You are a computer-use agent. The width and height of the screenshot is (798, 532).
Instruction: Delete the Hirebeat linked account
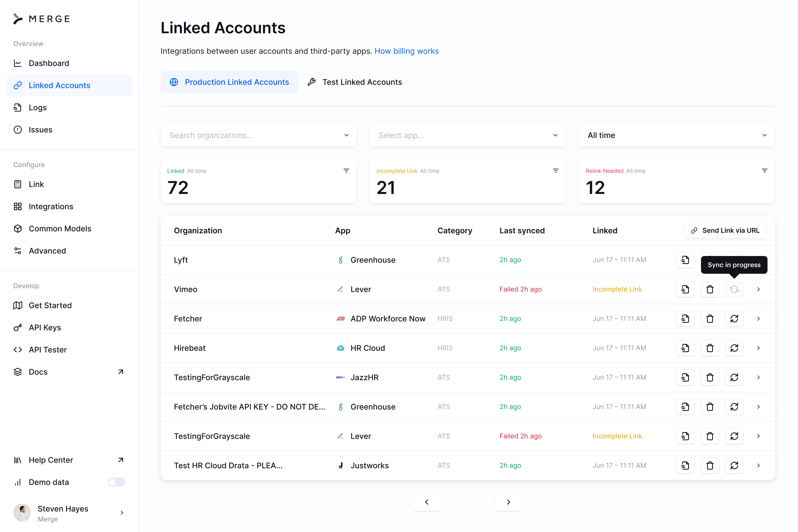(710, 348)
